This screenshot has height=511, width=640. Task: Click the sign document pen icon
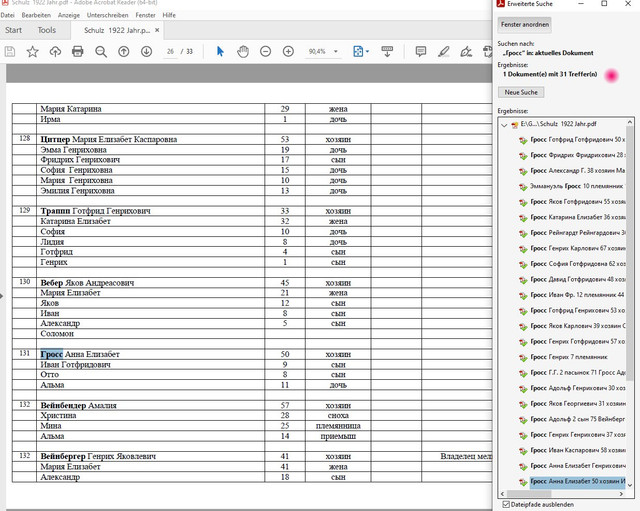click(x=466, y=51)
